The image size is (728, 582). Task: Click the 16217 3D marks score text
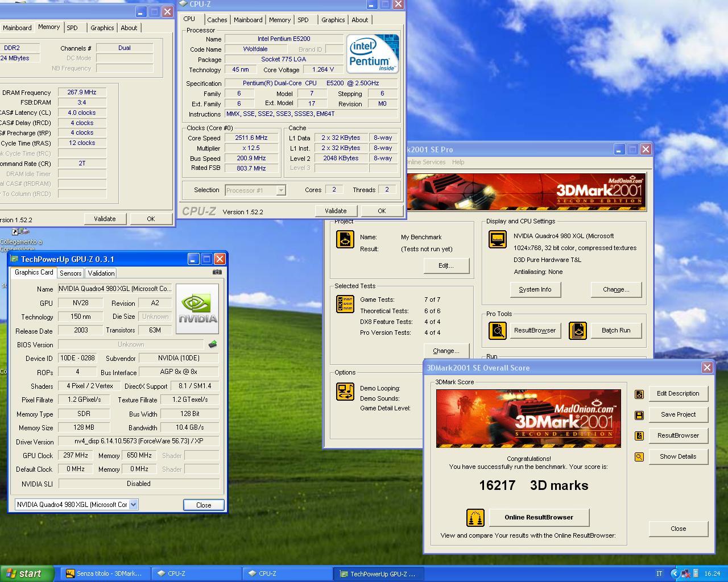pyautogui.click(x=533, y=485)
